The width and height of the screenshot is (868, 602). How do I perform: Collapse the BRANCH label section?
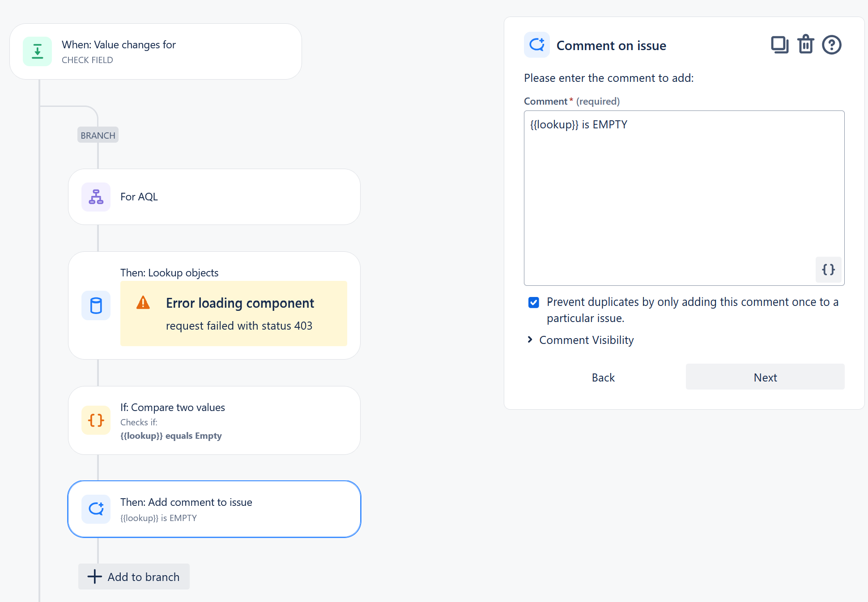pos(98,135)
